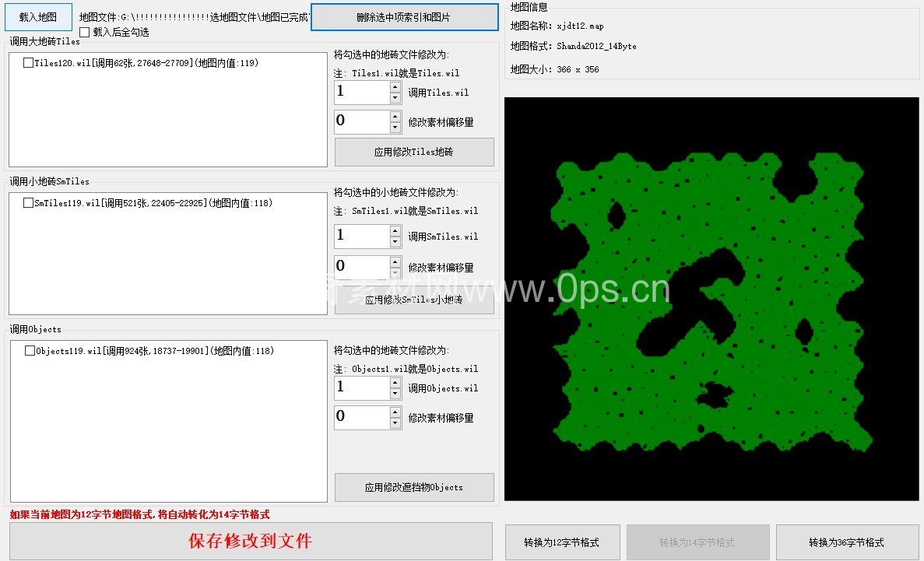
Task: Check the Tiles120.wil list item
Action: (x=29, y=63)
